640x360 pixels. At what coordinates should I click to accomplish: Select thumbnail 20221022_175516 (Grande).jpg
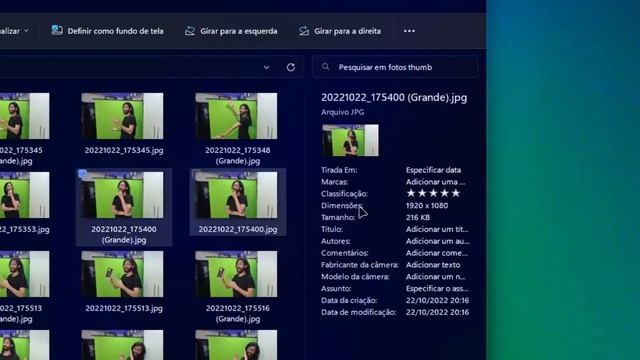pyautogui.click(x=236, y=274)
